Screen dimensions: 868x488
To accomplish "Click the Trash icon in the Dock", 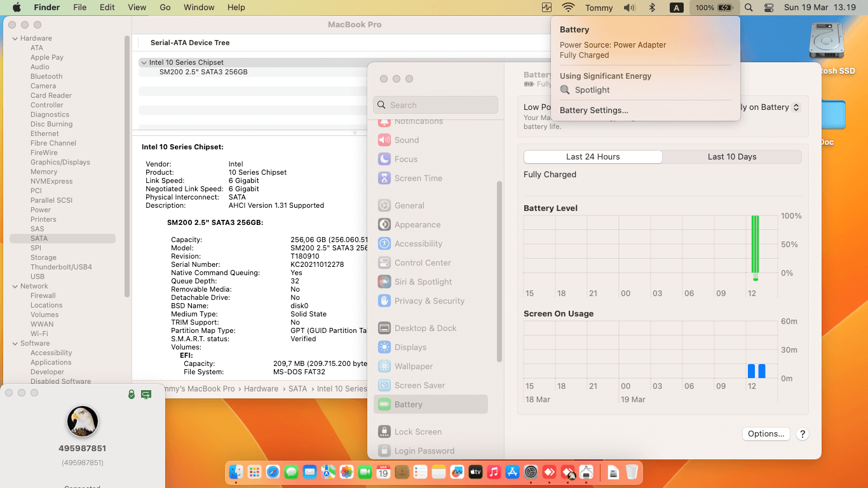I will [x=632, y=472].
